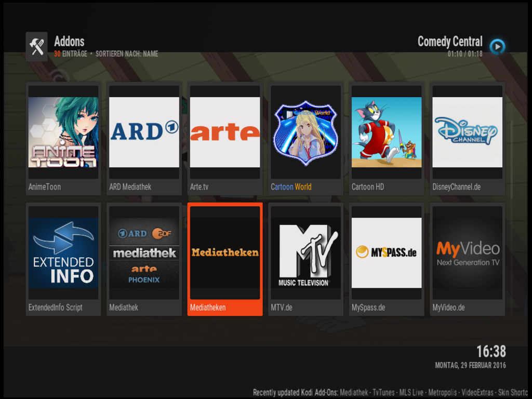Select the Cartoon World addon icon

point(305,132)
